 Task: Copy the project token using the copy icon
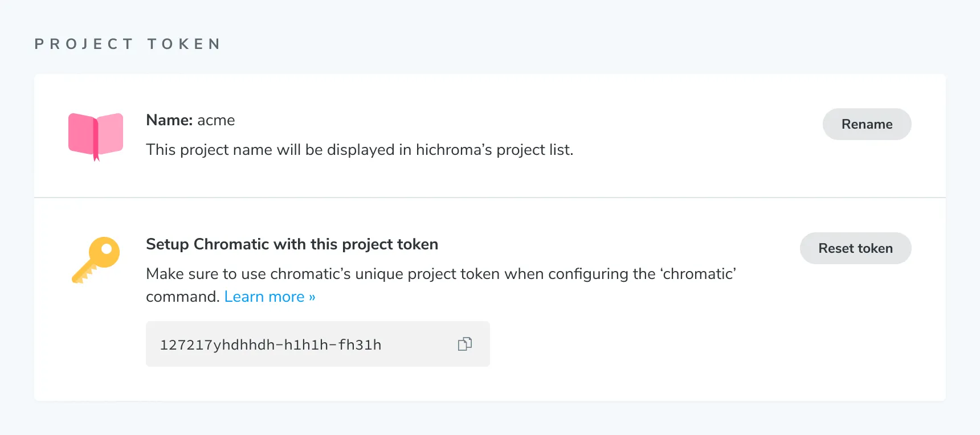464,344
